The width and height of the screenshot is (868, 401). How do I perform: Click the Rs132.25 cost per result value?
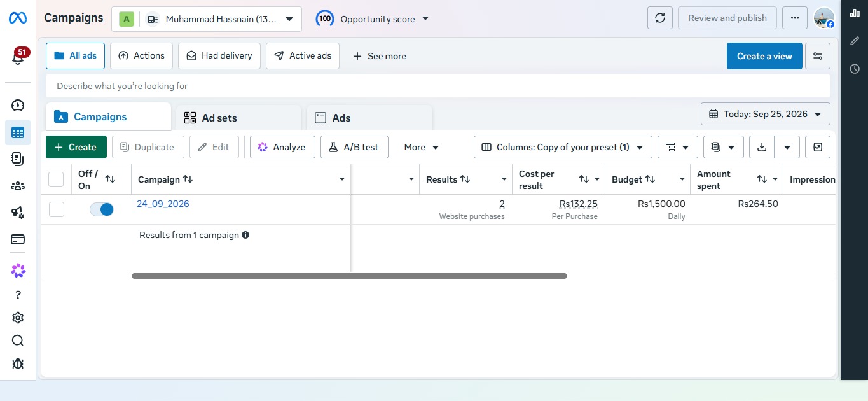(x=578, y=204)
